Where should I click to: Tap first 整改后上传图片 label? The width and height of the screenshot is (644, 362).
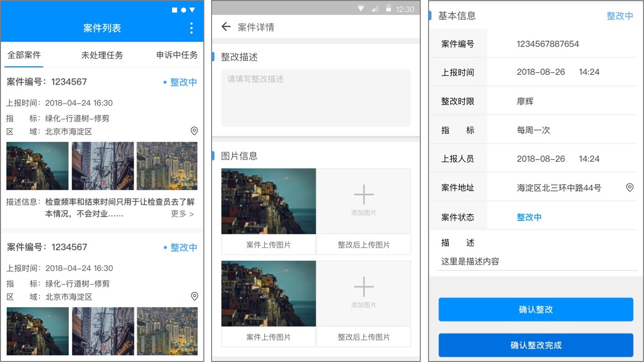364,245
